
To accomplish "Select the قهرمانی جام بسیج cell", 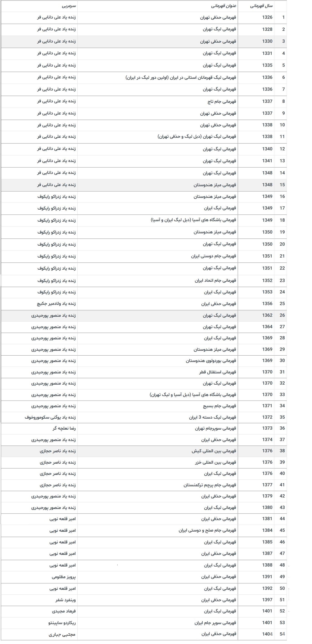I will pos(219,406).
